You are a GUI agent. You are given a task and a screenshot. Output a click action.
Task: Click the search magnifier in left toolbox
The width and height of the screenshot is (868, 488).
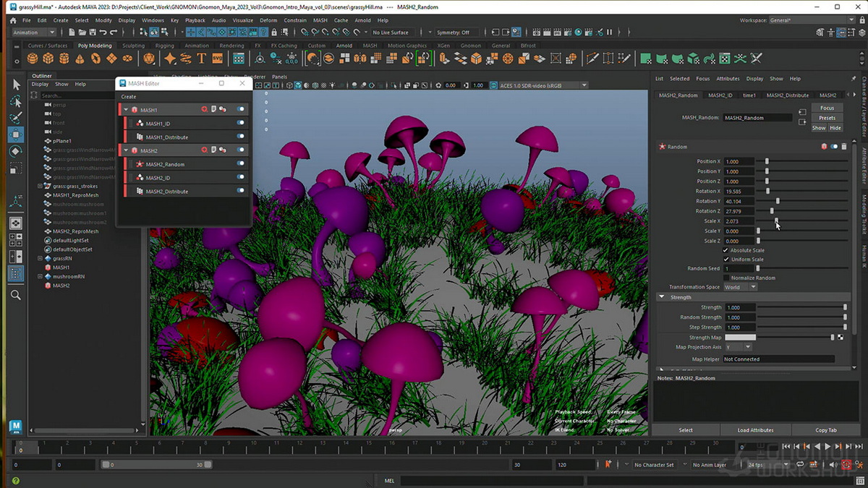(x=16, y=295)
